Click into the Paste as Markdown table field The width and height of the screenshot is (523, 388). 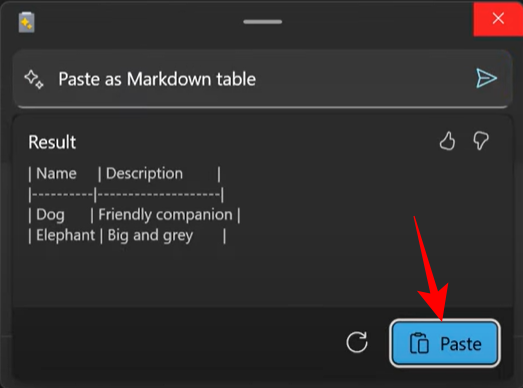point(262,79)
